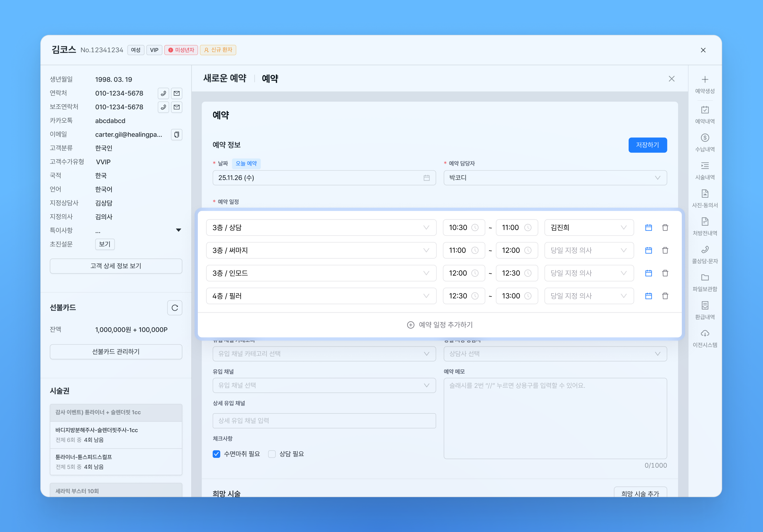
Task: Send message to secondary contact 보조연락처
Action: (x=177, y=107)
